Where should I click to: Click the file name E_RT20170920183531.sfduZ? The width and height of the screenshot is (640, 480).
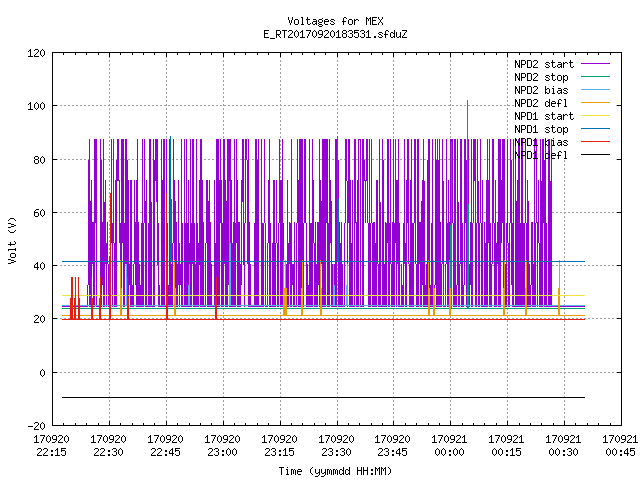[x=335, y=34]
